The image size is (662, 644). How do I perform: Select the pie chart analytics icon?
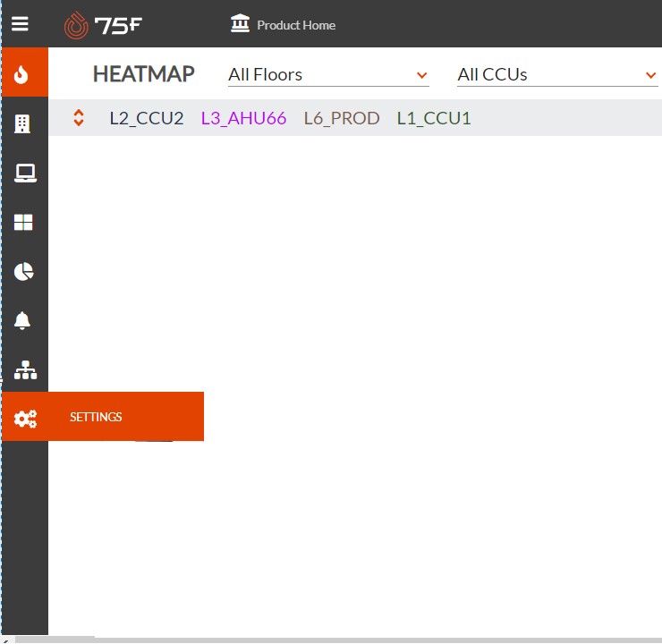(x=24, y=272)
